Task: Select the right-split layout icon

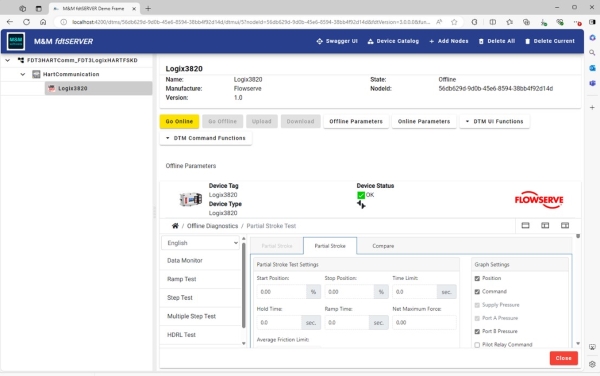Action: pyautogui.click(x=565, y=225)
